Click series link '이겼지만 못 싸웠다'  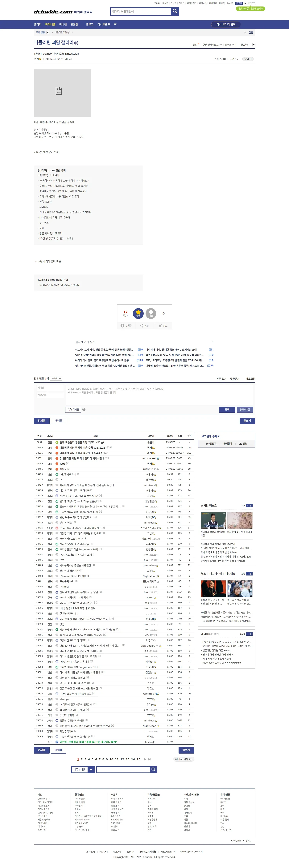pos(49,175)
